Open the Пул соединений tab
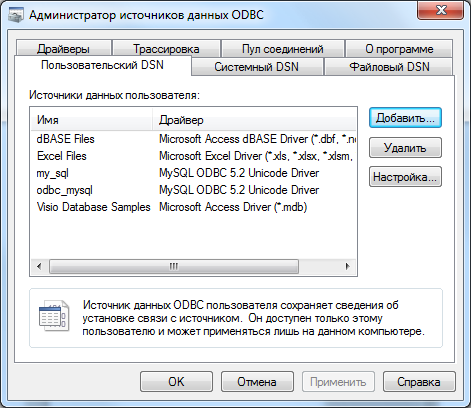The image size is (471, 408). click(x=283, y=49)
